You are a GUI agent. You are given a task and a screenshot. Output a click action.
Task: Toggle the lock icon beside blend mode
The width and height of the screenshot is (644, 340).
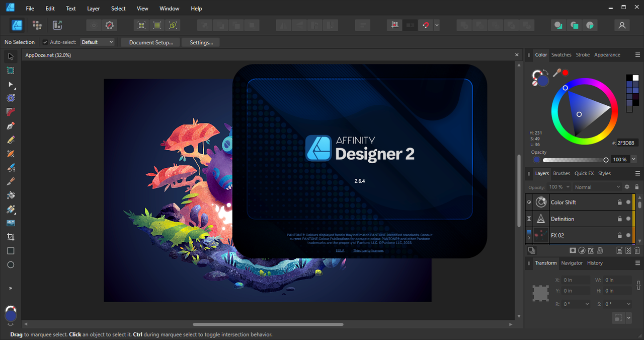click(636, 187)
